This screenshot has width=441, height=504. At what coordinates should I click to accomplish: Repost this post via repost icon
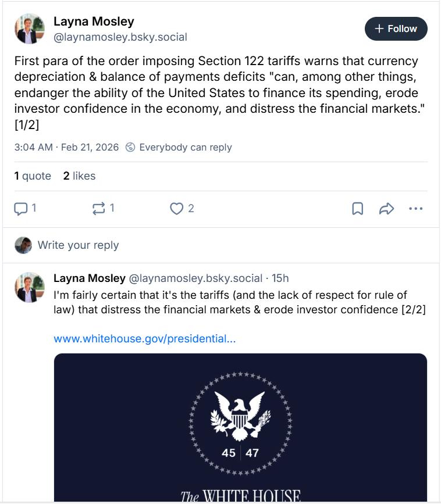point(99,208)
